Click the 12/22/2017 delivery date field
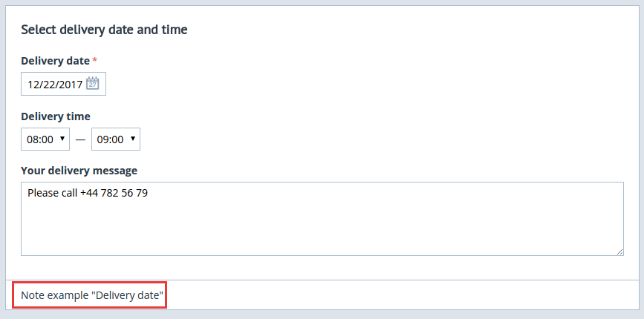 pos(63,84)
